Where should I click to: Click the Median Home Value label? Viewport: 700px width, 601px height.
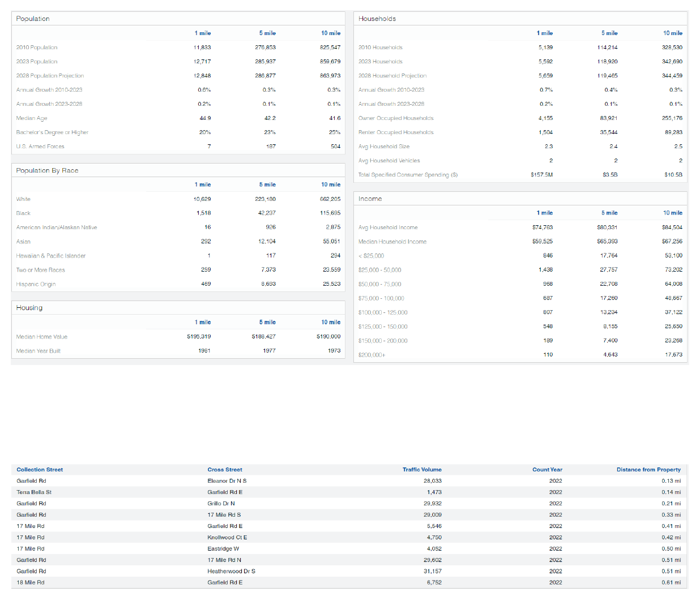click(42, 337)
